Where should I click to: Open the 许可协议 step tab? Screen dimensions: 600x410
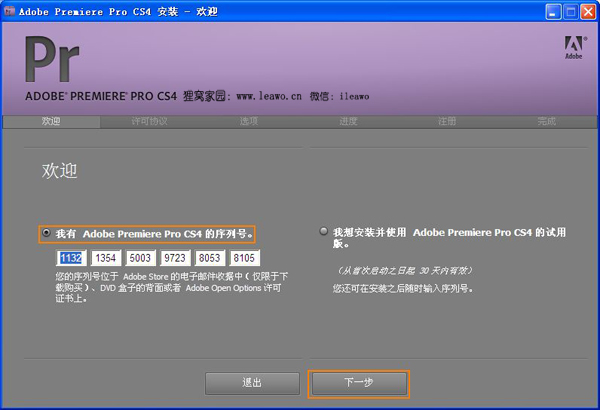150,122
